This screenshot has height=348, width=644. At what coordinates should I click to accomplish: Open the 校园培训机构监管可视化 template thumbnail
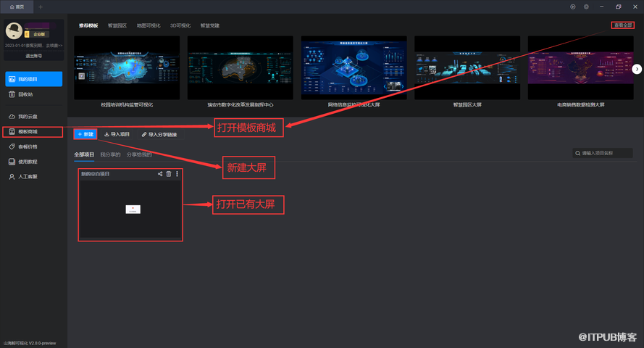(127, 68)
